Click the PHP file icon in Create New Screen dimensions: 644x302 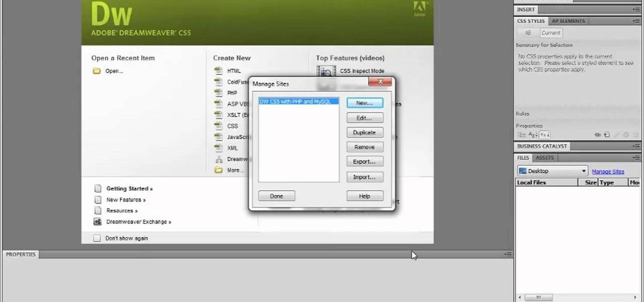point(218,93)
